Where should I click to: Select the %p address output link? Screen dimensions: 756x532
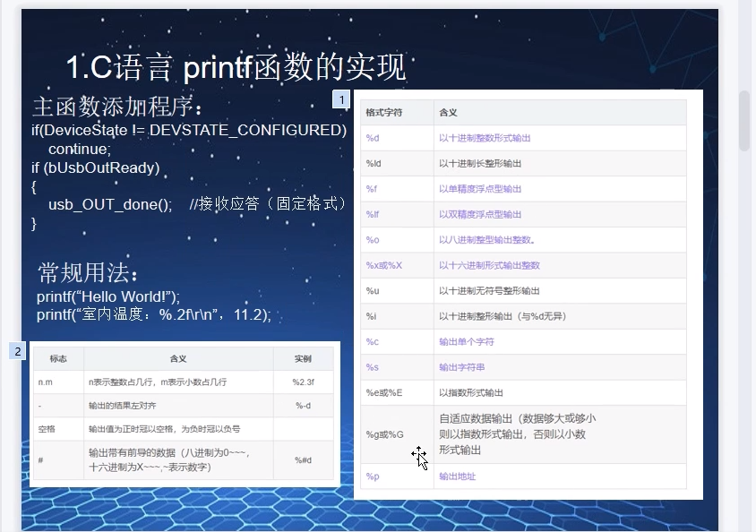click(x=373, y=476)
